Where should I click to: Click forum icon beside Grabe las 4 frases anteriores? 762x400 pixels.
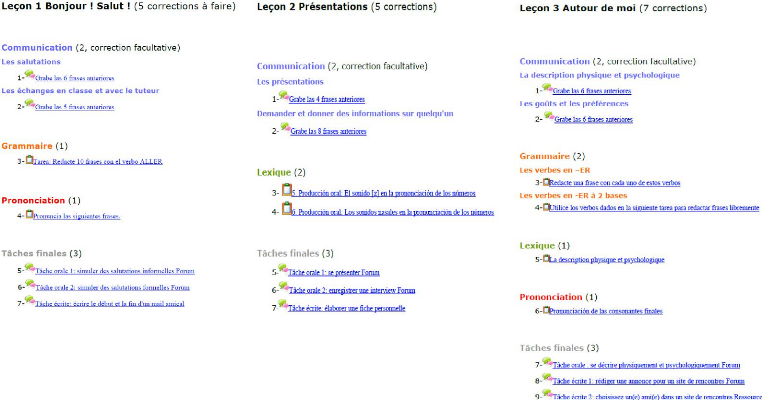pos(284,96)
